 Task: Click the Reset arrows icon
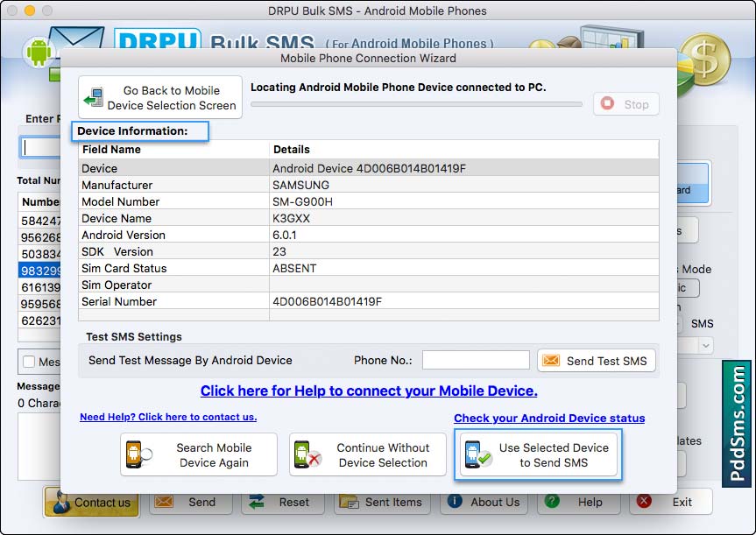point(257,502)
